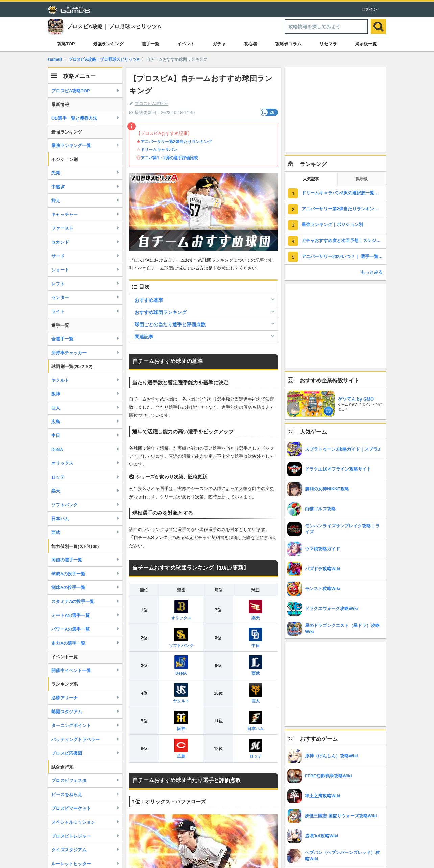The image size is (434, 868).
Task: Click the Hiroshima Carp logo in ranking table
Action: (x=181, y=745)
